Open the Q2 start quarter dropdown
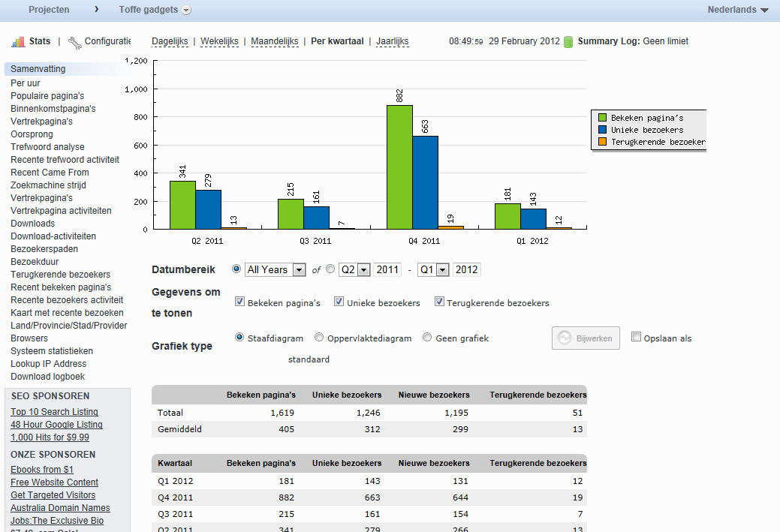Viewport: 780px width, 532px height. pyautogui.click(x=354, y=269)
